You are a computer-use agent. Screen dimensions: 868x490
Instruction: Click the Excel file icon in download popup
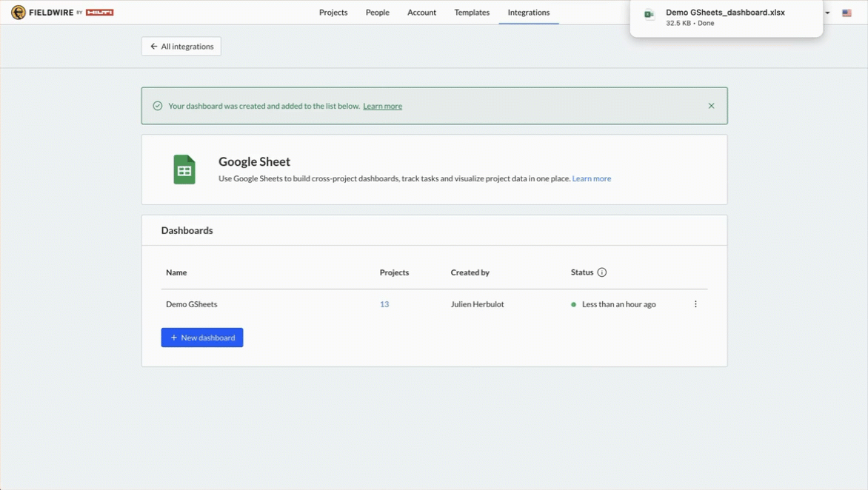[x=650, y=16]
